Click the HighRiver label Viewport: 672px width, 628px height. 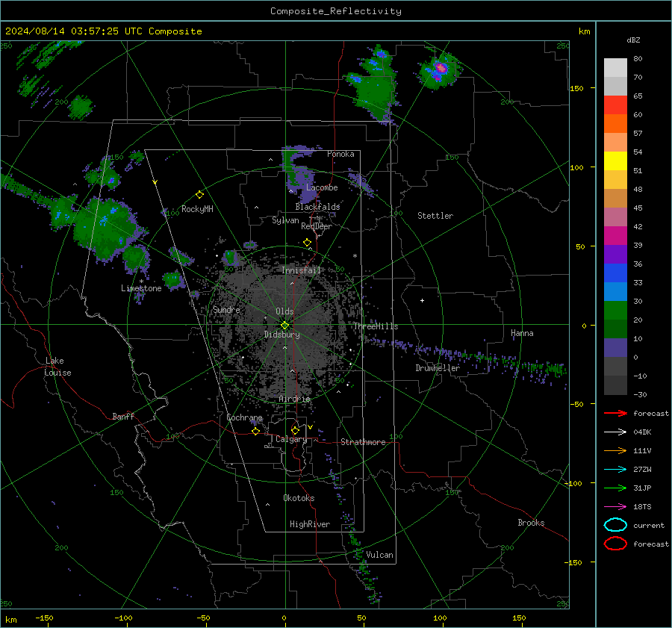(x=310, y=524)
